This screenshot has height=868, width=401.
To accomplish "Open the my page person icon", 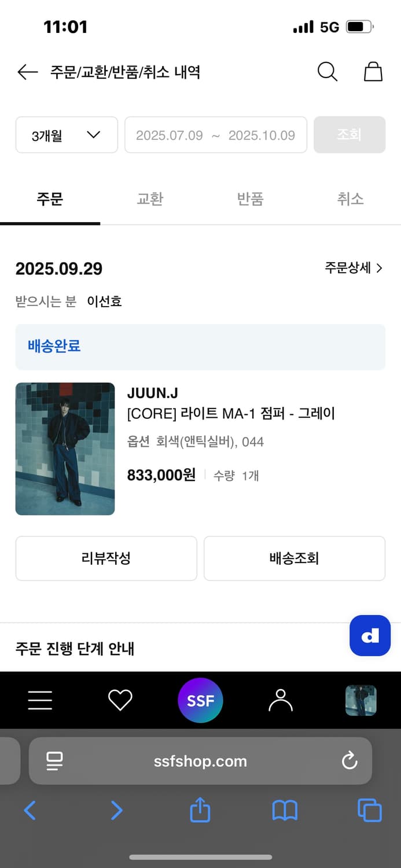I will click(281, 700).
